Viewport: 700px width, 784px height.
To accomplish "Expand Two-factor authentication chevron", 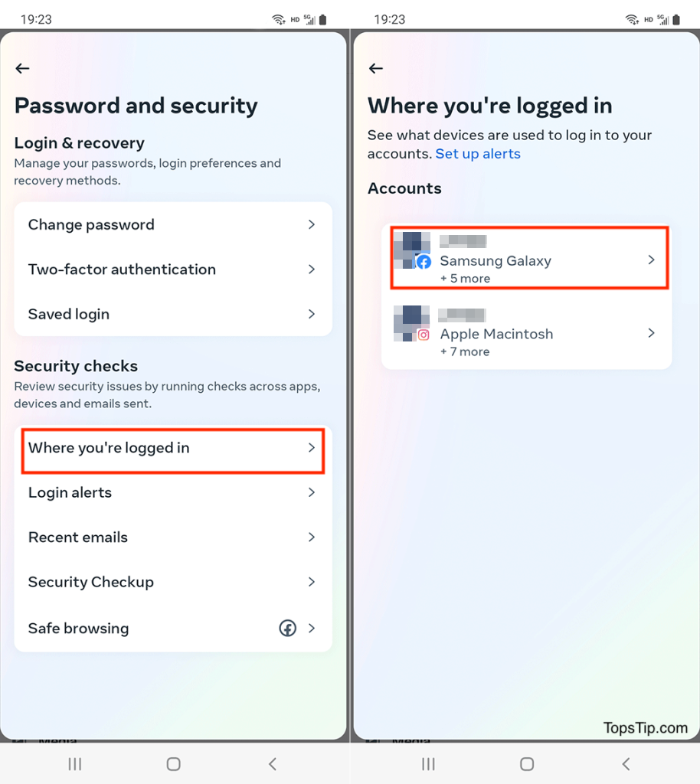I will (312, 269).
